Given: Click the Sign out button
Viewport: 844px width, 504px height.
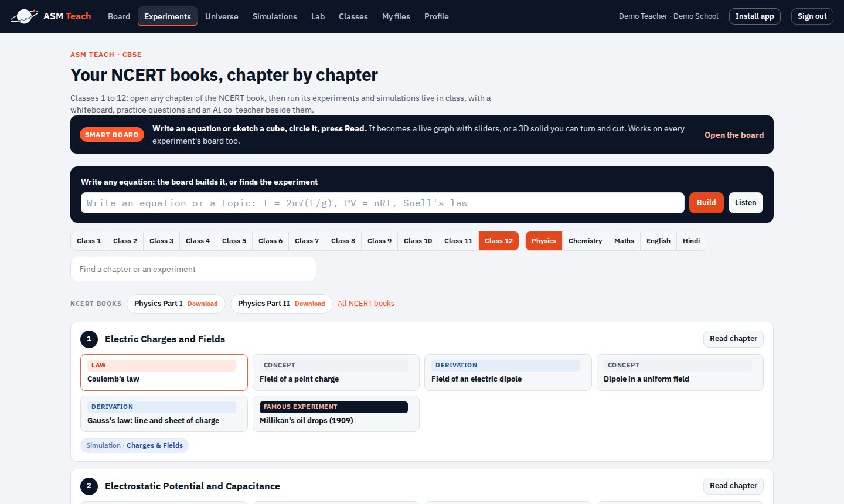Looking at the screenshot, I should 812,16.
